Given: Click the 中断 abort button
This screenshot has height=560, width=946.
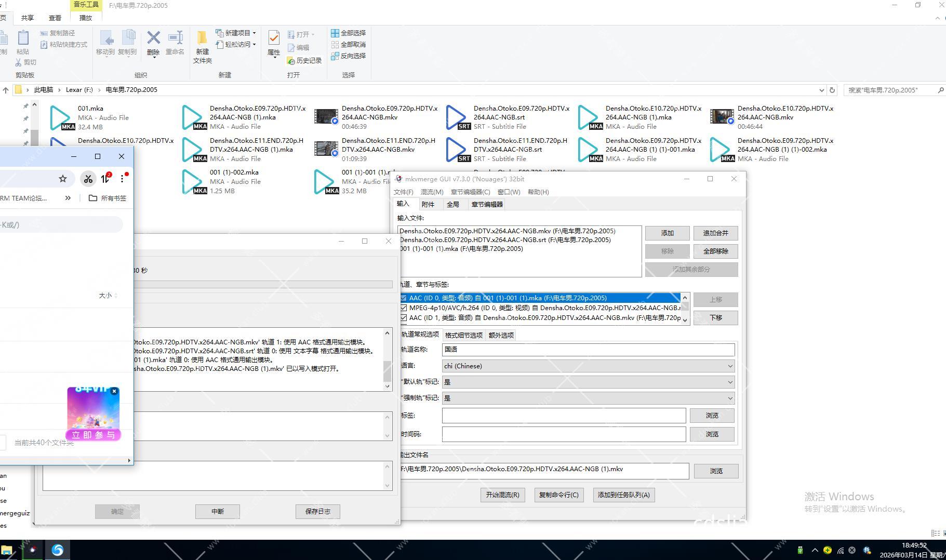Looking at the screenshot, I should tap(217, 512).
